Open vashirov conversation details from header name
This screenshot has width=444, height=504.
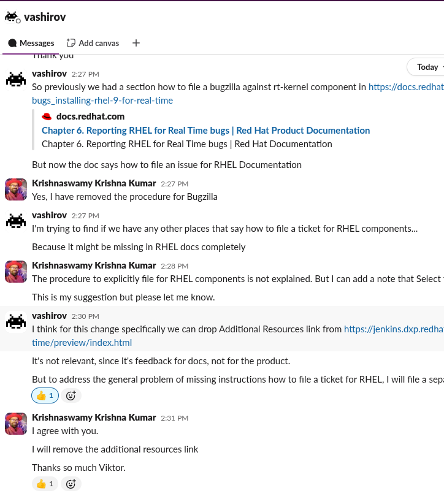pos(45,17)
